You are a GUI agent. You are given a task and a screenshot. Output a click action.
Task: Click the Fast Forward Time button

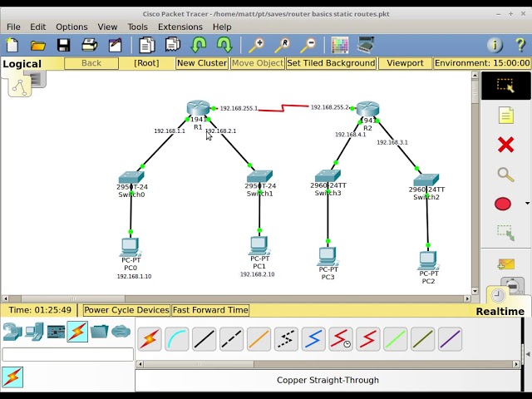(210, 310)
